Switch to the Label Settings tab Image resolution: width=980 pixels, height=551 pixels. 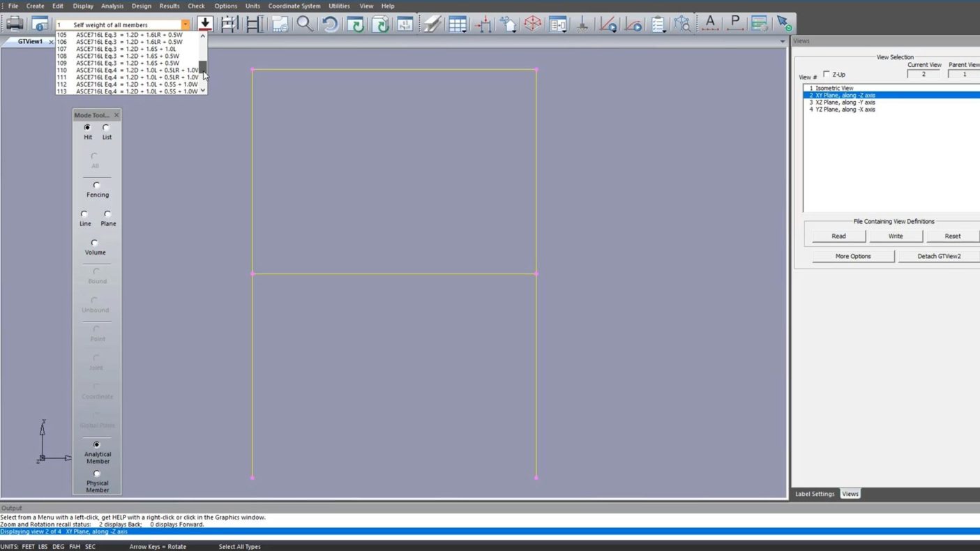pos(815,494)
